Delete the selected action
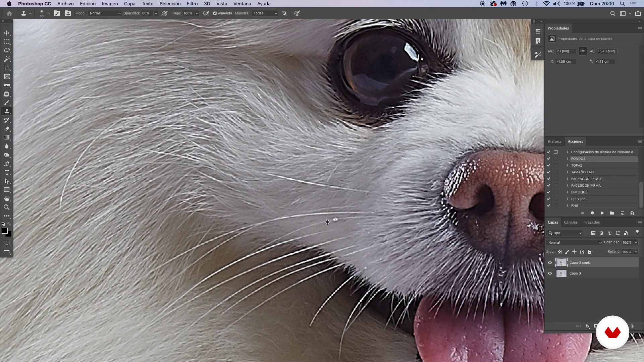This screenshot has width=644, height=362. pos(632,213)
